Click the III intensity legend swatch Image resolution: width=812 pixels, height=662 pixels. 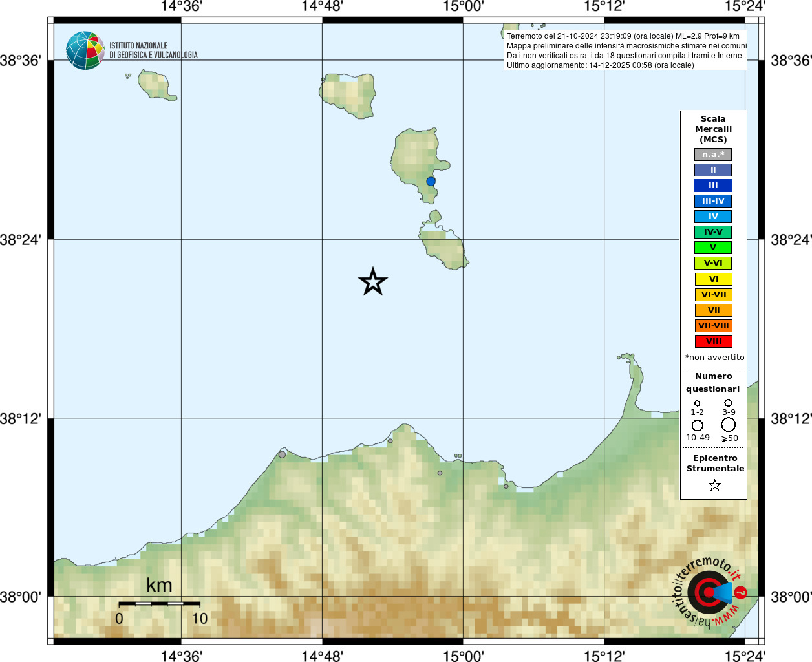point(713,186)
